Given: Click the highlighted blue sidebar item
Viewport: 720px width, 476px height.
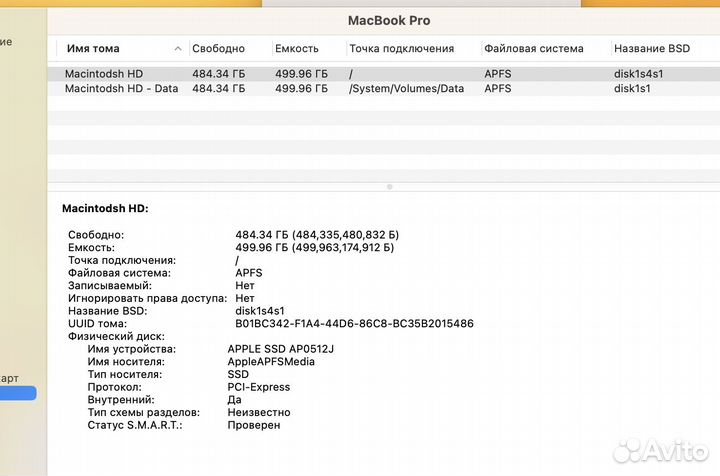Looking at the screenshot, I should coord(17,393).
